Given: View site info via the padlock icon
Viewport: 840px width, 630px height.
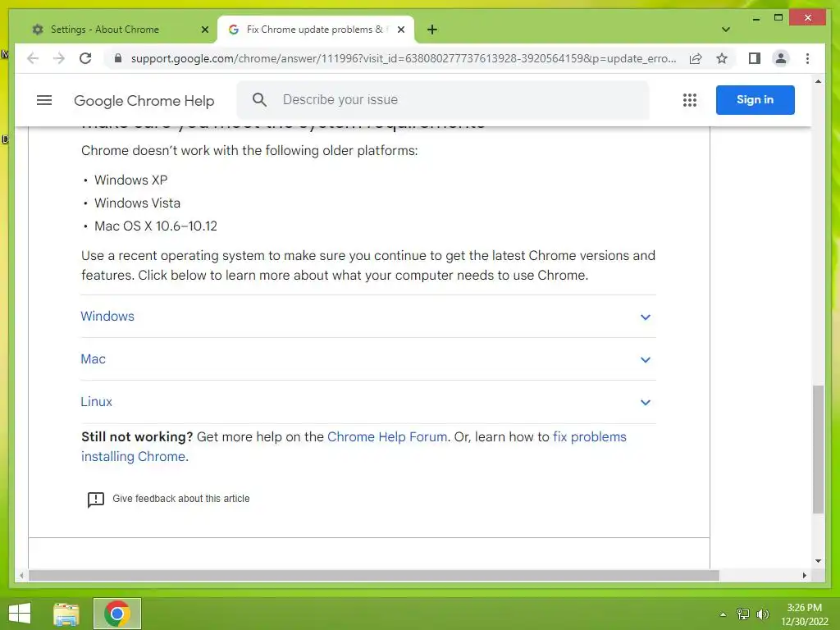Looking at the screenshot, I should coord(118,58).
